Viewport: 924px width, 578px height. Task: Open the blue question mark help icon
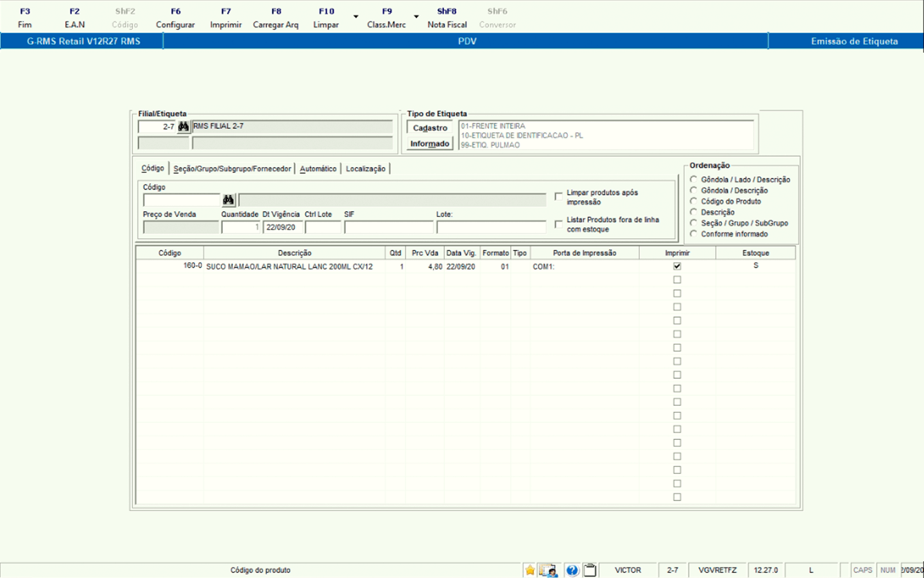click(572, 570)
